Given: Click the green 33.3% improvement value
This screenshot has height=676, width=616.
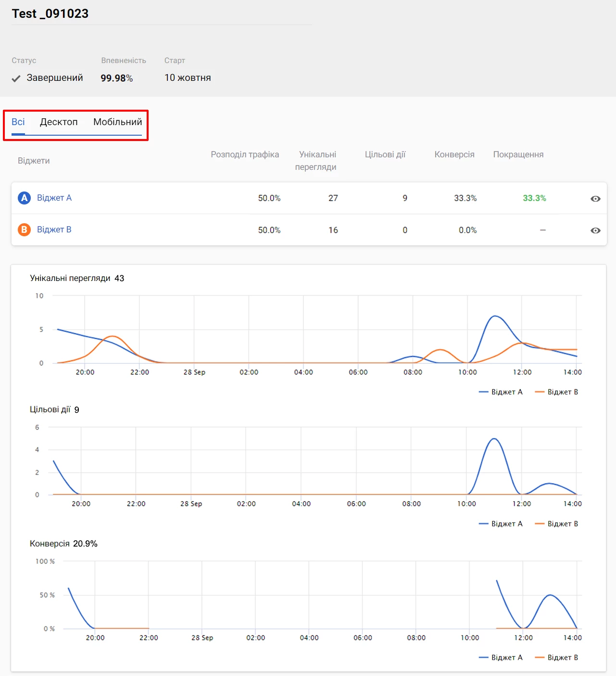Looking at the screenshot, I should pyautogui.click(x=534, y=198).
